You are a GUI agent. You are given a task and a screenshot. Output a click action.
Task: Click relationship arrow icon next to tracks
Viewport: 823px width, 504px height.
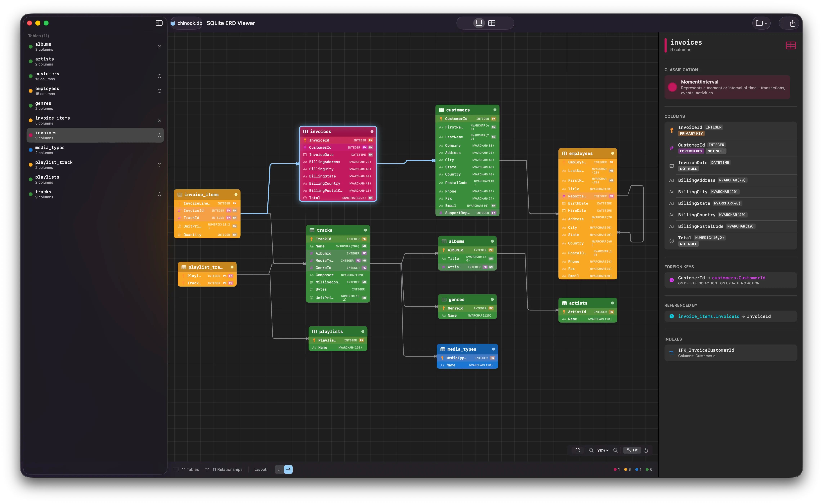[x=160, y=194]
